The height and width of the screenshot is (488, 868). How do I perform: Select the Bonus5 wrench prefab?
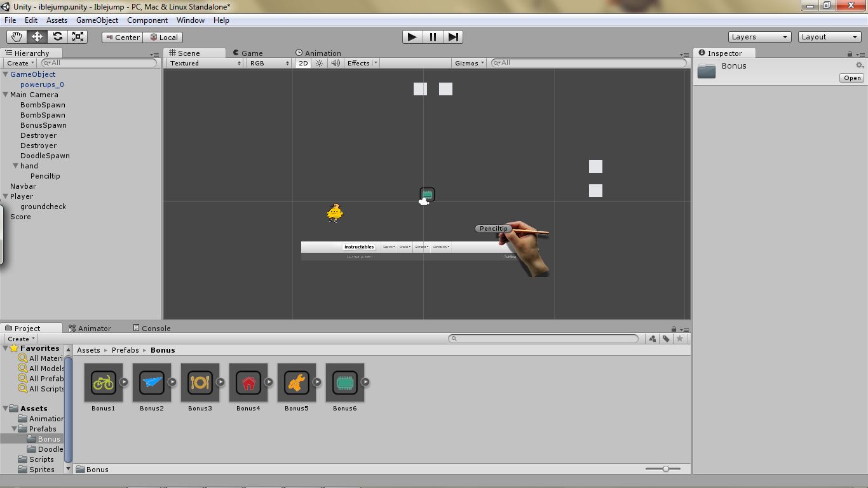[297, 383]
